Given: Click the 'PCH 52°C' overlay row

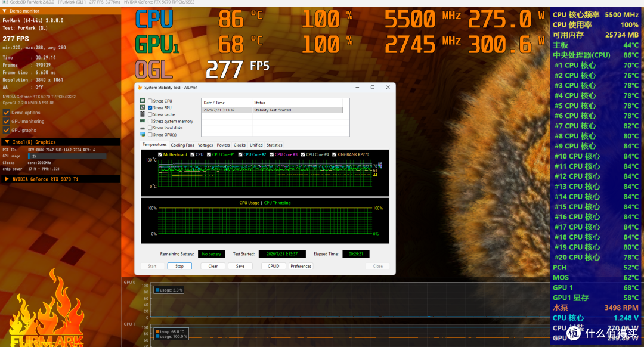Looking at the screenshot, I should (x=596, y=267).
